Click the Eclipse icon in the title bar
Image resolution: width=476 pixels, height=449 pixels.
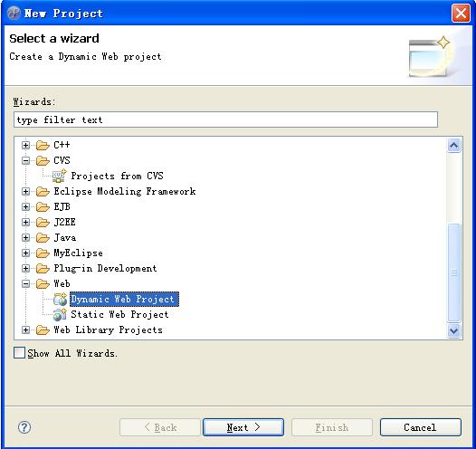pos(14,13)
